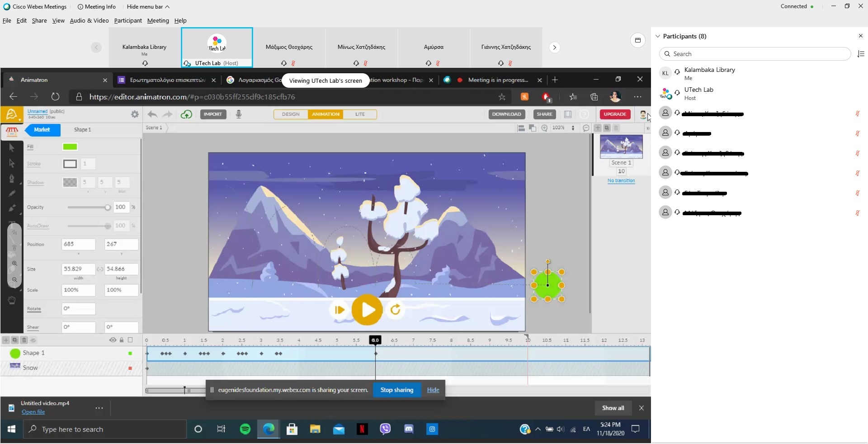The height and width of the screenshot is (444, 868).
Task: Toggle the lock icon in the layers header
Action: [121, 340]
